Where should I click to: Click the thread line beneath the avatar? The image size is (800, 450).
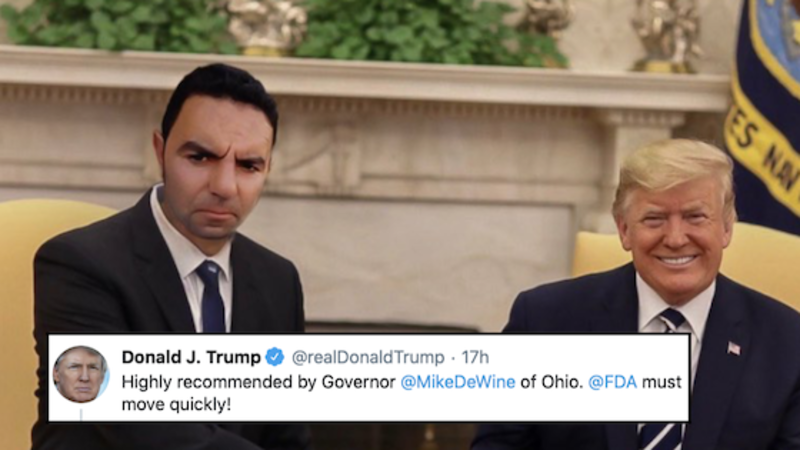pos(81,413)
